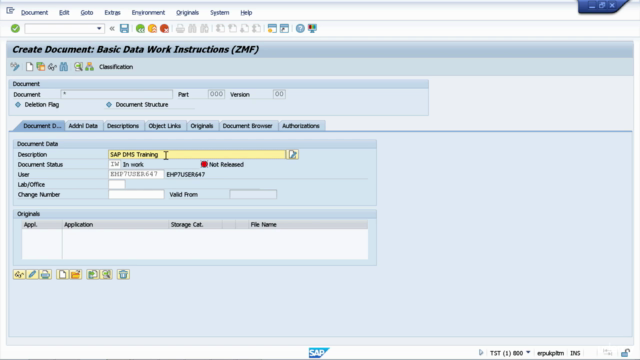Open original file using the orange folder button
Viewport: 640px width, 360px height.
click(76, 274)
